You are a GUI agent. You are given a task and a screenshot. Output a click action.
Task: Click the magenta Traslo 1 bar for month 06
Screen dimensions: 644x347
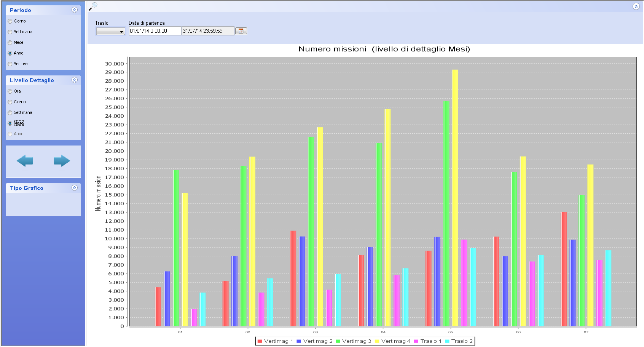click(532, 294)
